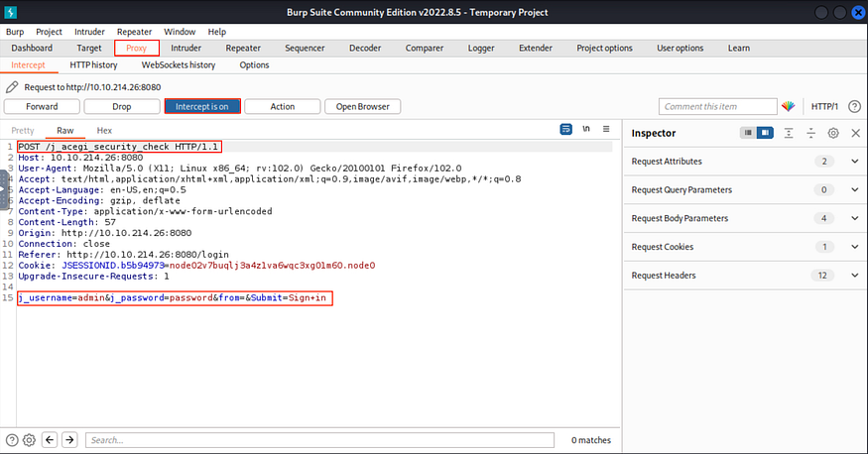Click the help icon next to HTTP/1
Screen dimensions: 868x454
[855, 106]
